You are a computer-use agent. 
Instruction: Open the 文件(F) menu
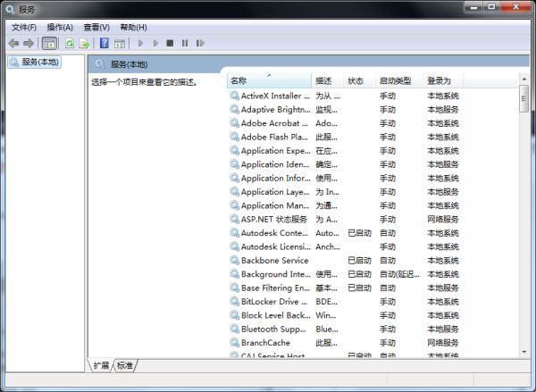point(24,28)
